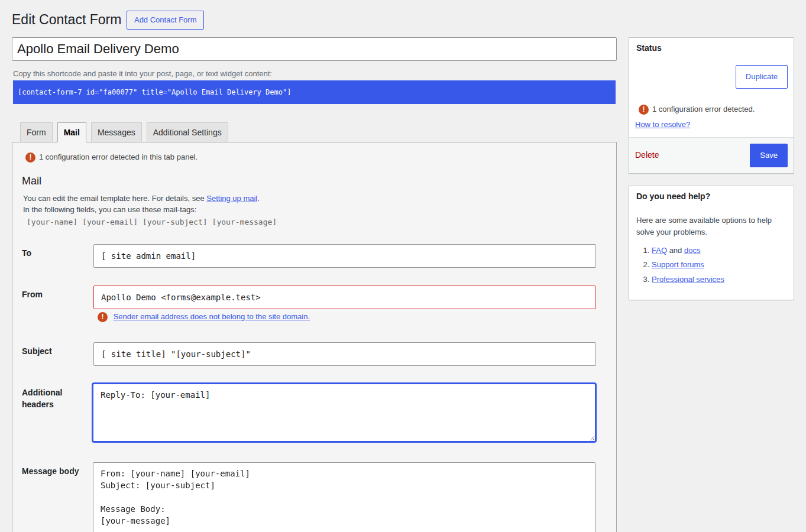Viewport: 806px width, 532px height.
Task: Click the Add Contact Form button
Action: click(165, 20)
